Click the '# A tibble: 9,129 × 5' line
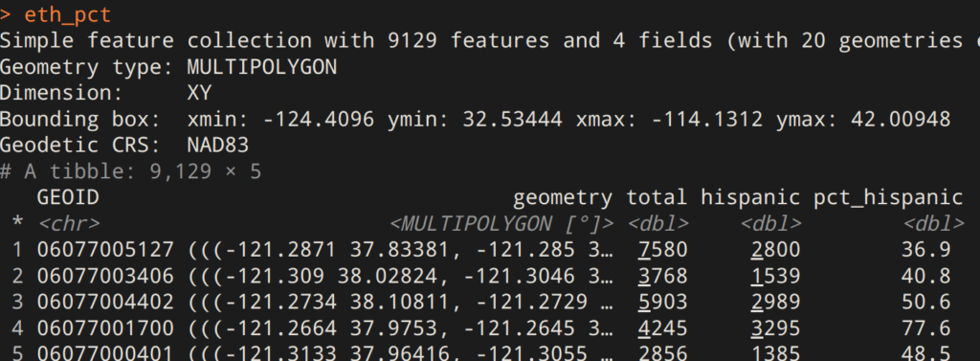This screenshot has width=980, height=361. tap(130, 171)
